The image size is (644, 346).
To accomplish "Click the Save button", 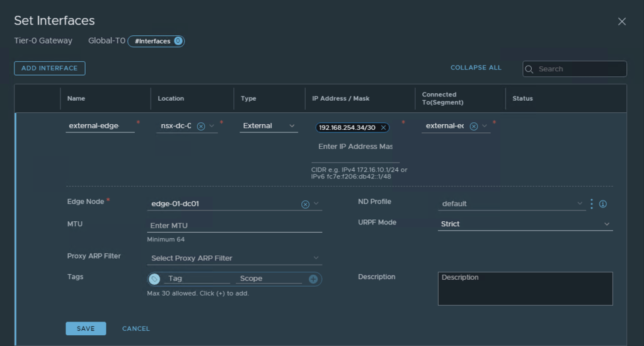I will coord(86,328).
